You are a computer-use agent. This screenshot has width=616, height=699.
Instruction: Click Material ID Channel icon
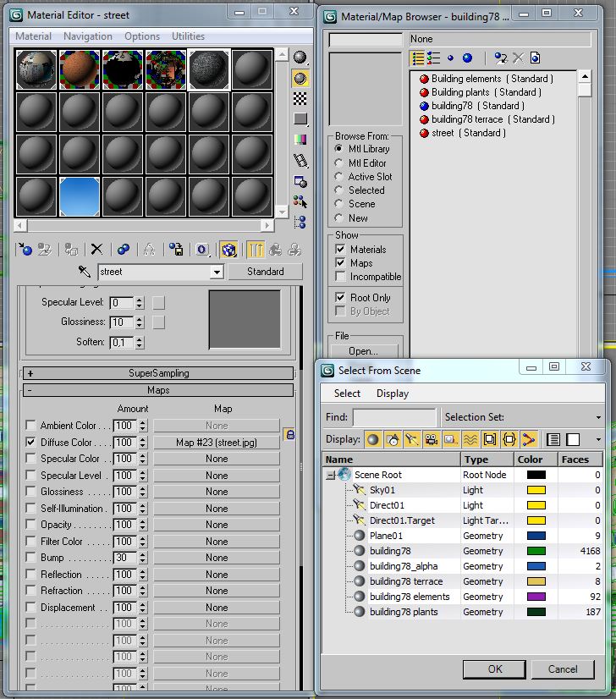coord(202,249)
